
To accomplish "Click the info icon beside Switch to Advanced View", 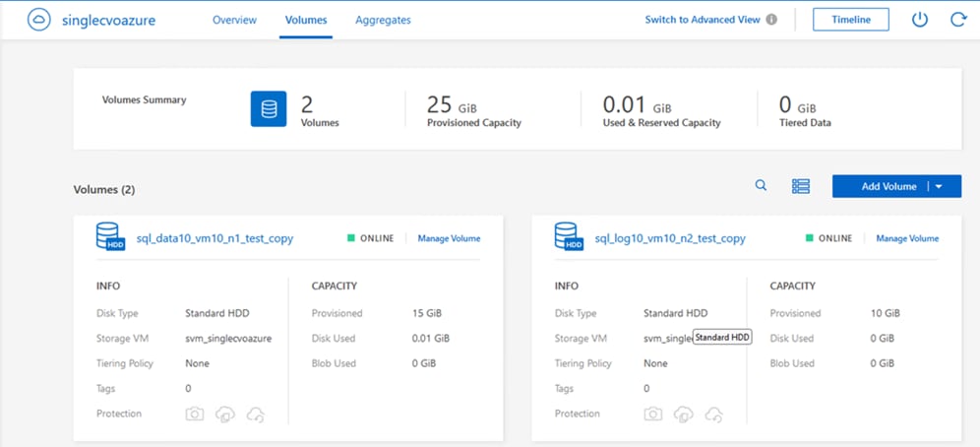I will (x=771, y=20).
